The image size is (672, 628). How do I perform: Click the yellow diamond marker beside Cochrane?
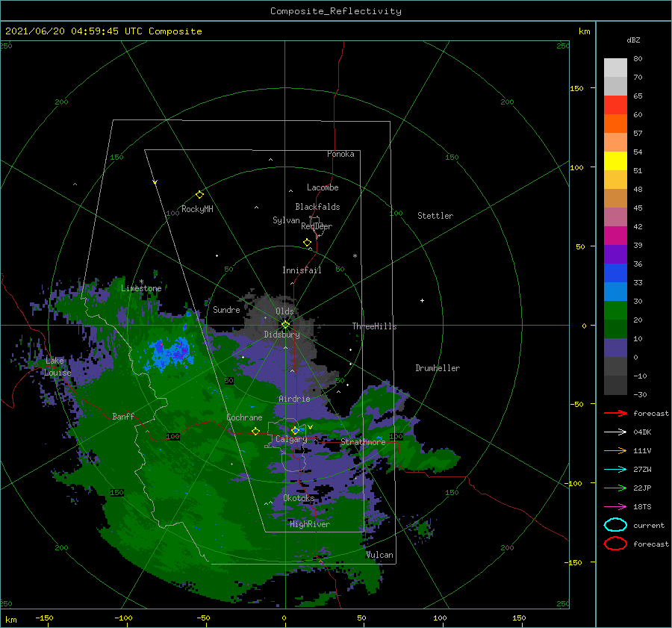(255, 432)
